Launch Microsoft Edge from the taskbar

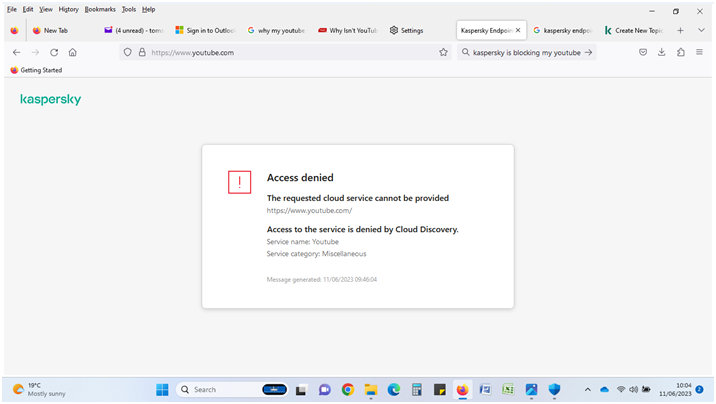(x=394, y=389)
